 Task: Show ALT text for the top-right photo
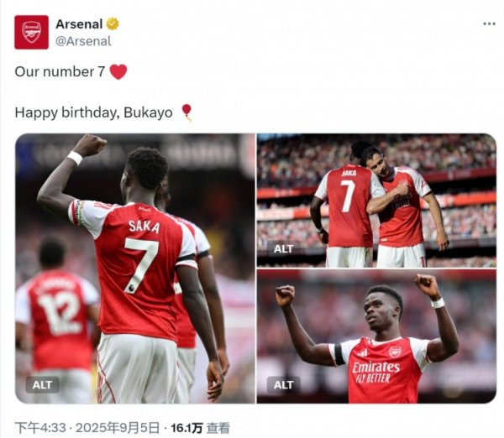click(x=284, y=248)
